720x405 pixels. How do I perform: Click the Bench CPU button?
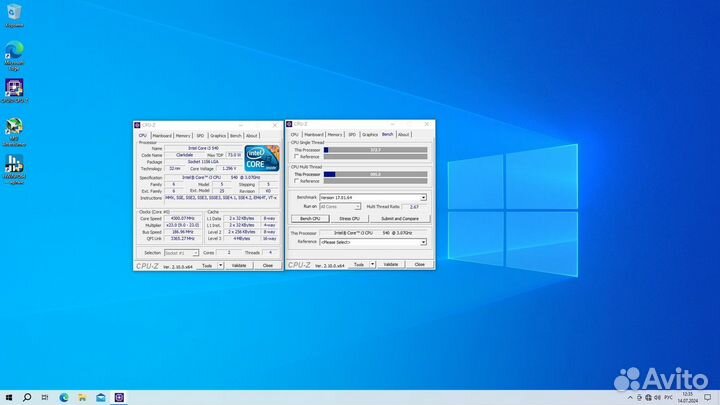[x=310, y=219]
